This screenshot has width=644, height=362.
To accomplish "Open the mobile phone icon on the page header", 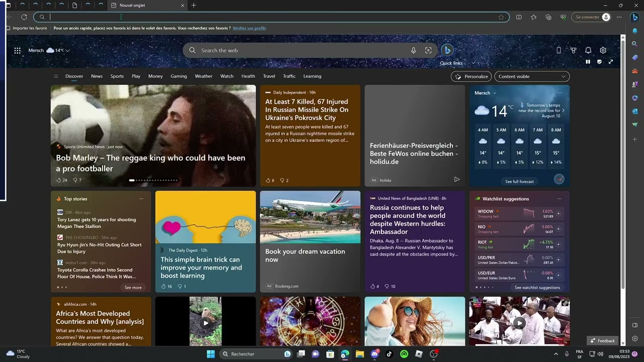I will (x=558, y=50).
